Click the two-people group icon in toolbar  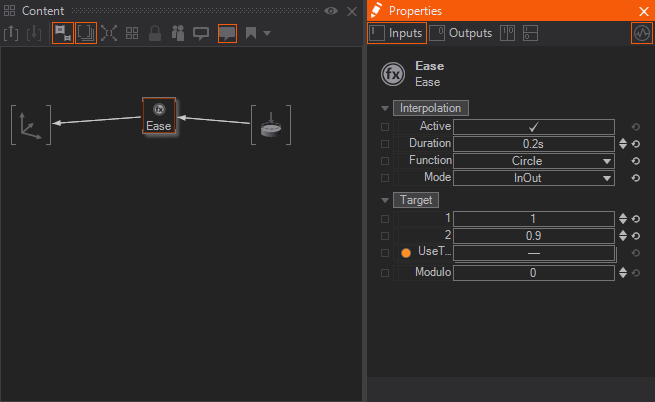pyautogui.click(x=178, y=33)
